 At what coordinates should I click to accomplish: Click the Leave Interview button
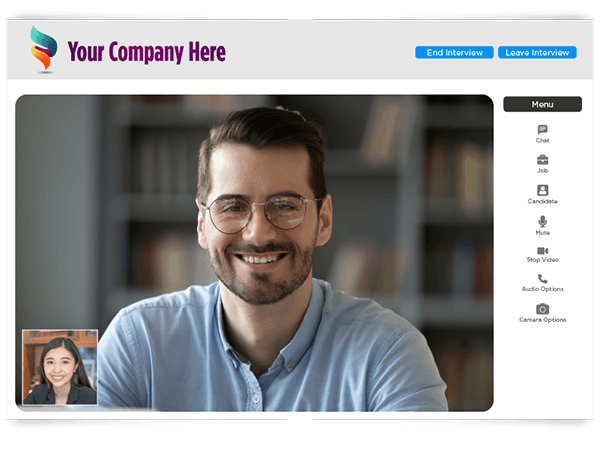(x=537, y=52)
